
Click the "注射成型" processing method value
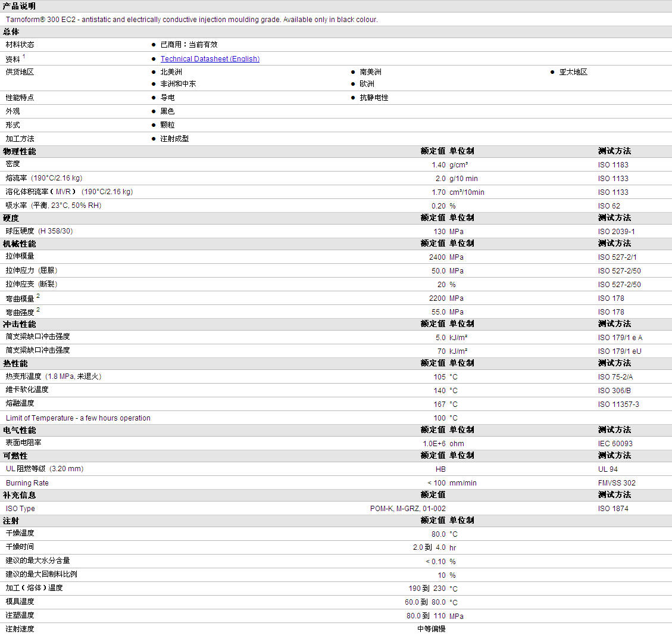point(174,139)
